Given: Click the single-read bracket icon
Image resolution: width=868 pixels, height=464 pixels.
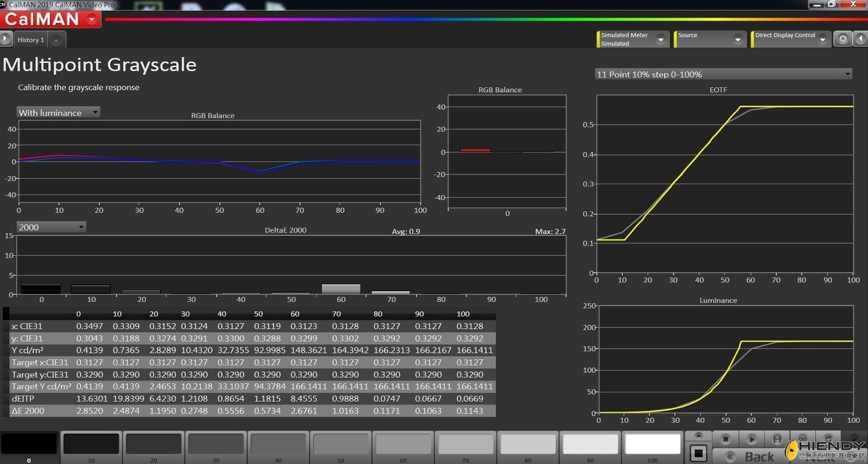Looking at the screenshot, I should click(777, 439).
